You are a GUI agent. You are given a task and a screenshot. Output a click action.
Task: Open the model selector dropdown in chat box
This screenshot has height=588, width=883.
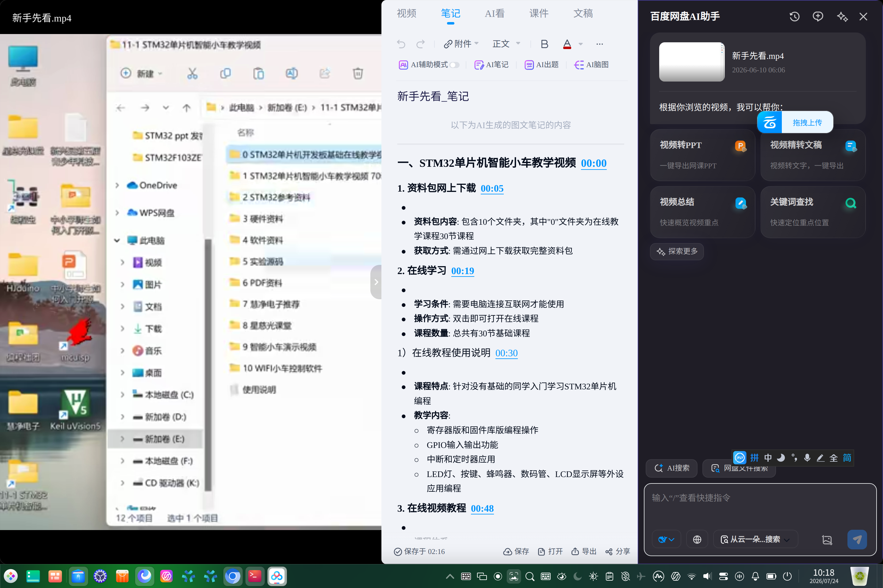666,539
